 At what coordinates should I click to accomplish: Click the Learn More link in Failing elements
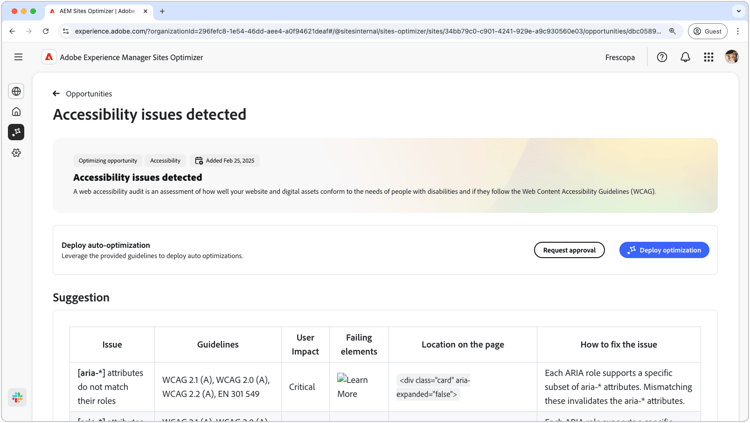pos(353,387)
